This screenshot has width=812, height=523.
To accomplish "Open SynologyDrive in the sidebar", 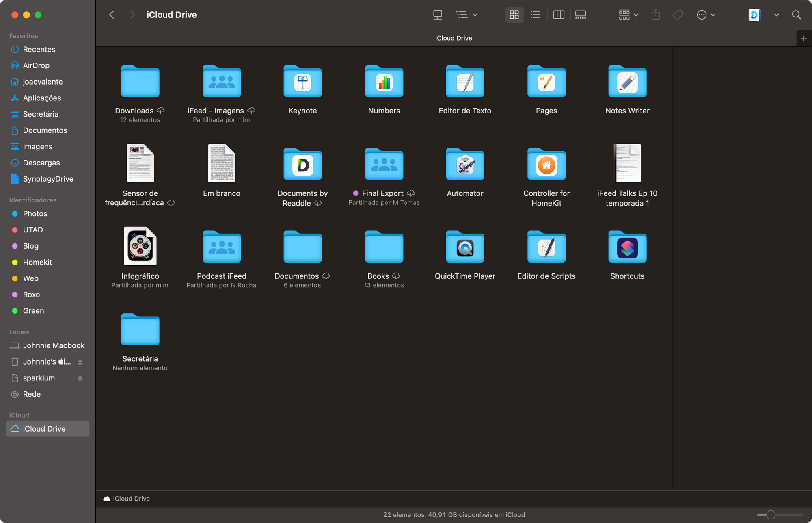I will (x=48, y=179).
